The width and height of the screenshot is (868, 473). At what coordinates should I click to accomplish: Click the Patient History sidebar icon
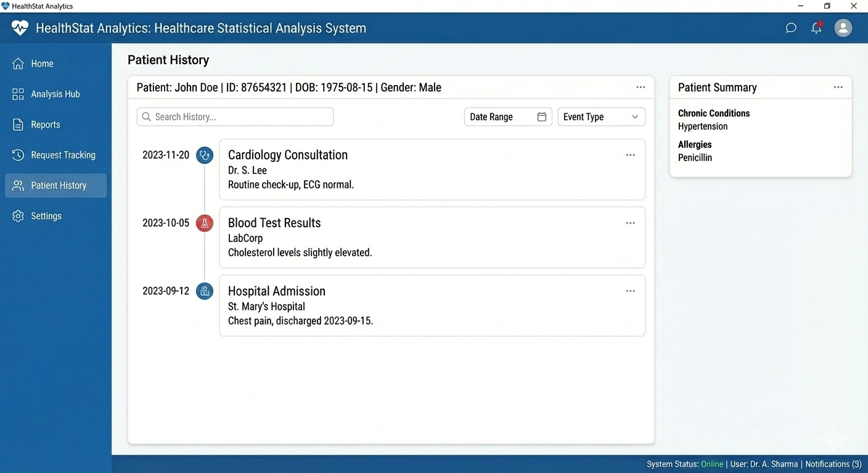click(x=18, y=185)
